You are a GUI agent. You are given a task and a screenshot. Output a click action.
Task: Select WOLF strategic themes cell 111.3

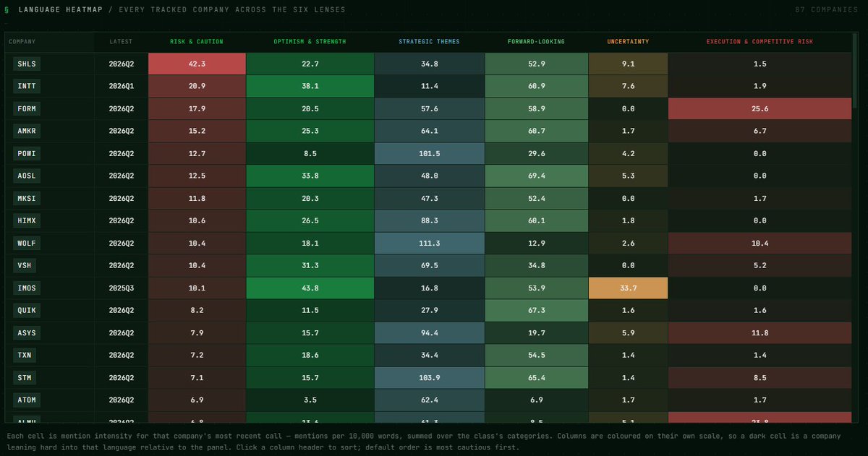429,244
